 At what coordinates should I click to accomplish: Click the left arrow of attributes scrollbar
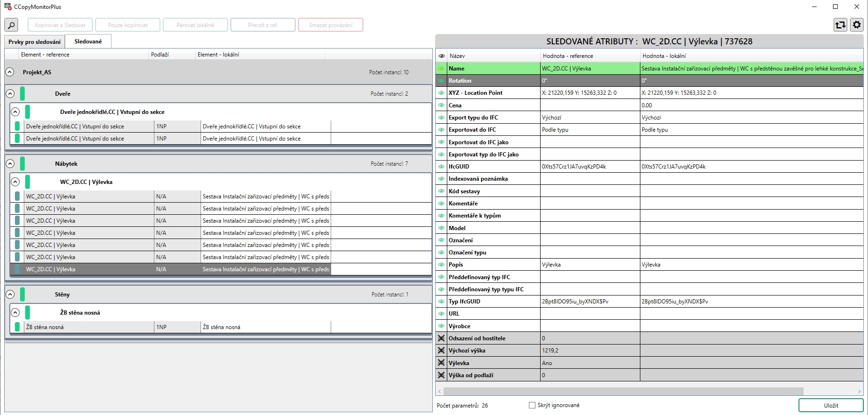tap(439, 391)
